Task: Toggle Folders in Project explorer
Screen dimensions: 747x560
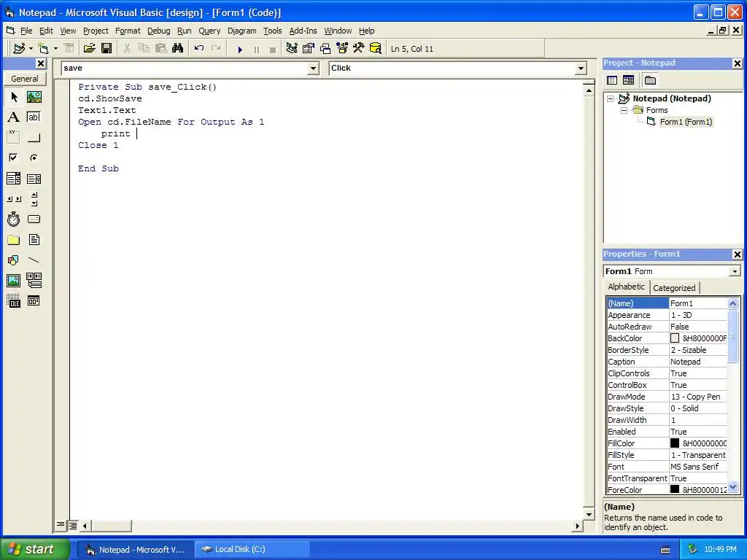Action: tap(650, 80)
